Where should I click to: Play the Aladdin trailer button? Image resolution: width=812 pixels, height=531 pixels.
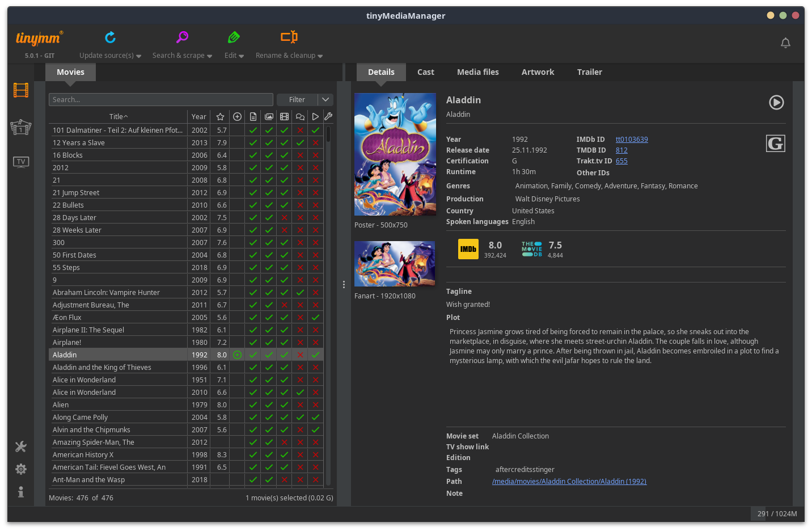[x=776, y=102]
